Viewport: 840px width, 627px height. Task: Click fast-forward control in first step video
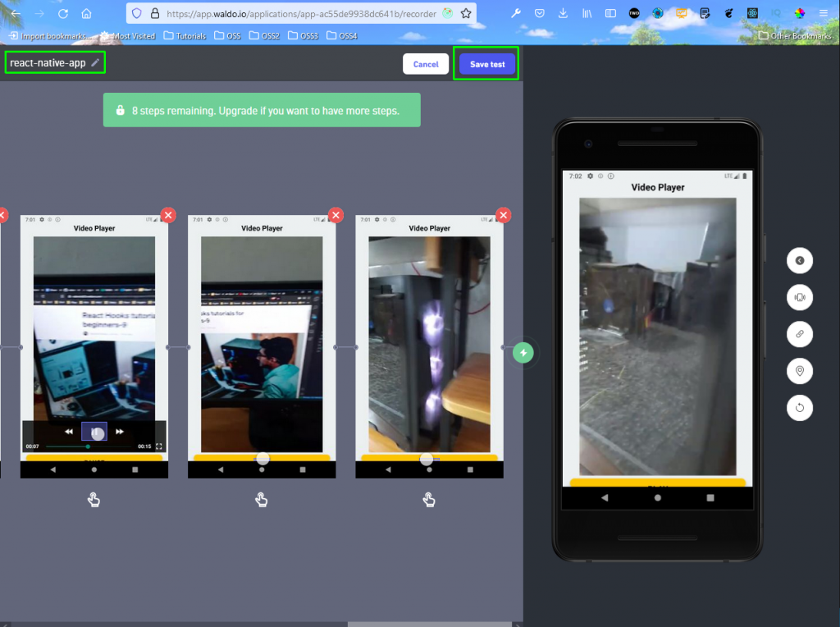120,432
